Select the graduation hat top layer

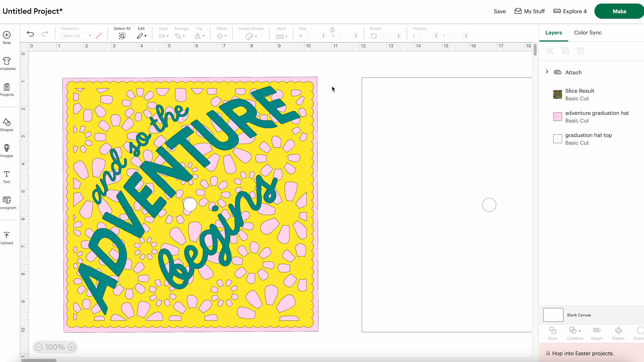(592, 139)
